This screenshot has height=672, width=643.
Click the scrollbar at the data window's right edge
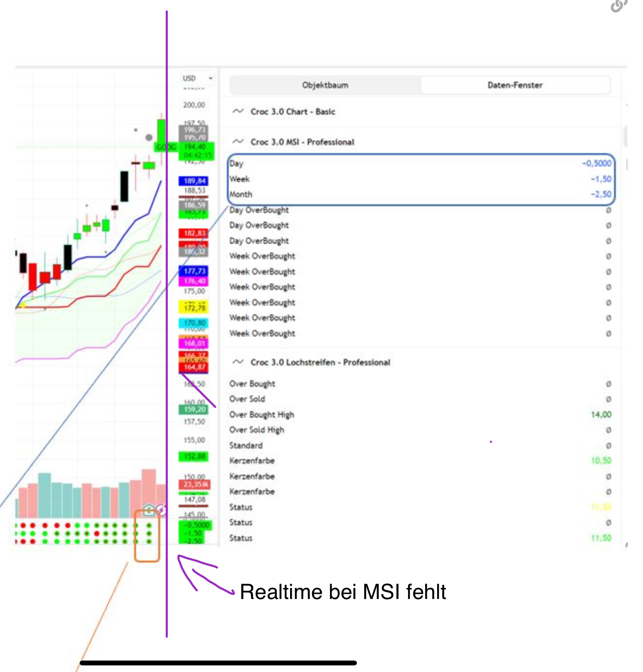pyautogui.click(x=625, y=136)
